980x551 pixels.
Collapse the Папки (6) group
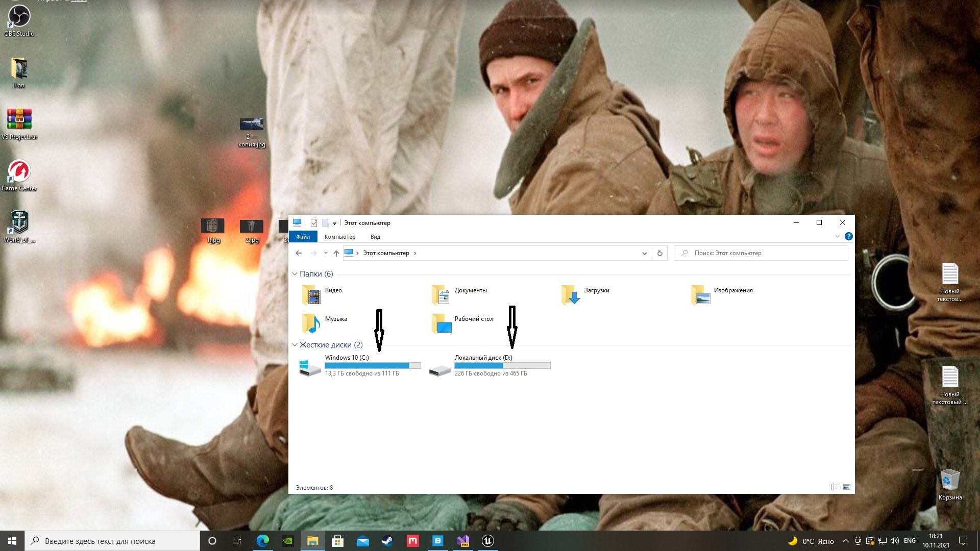[x=295, y=274]
